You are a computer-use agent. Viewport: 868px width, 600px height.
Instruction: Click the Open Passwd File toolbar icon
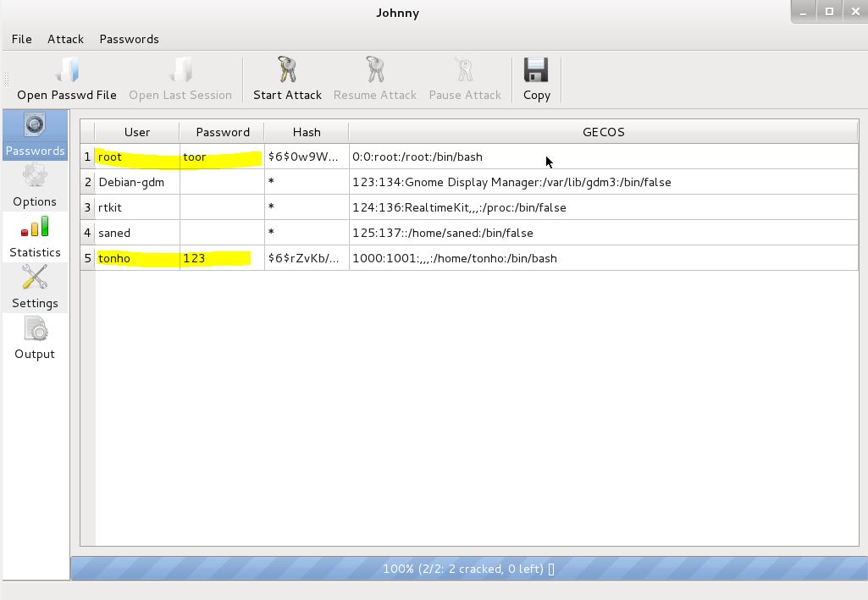pyautogui.click(x=67, y=70)
